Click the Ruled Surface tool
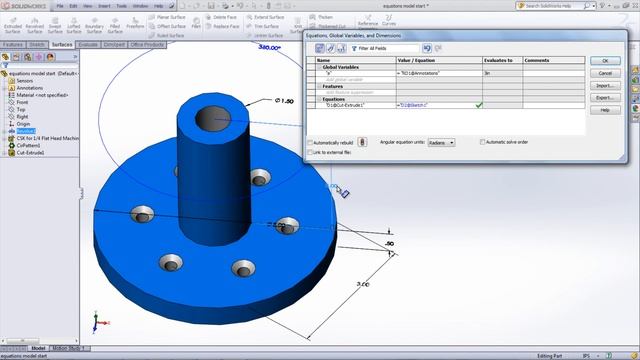The height and width of the screenshot is (360, 640). point(167,36)
